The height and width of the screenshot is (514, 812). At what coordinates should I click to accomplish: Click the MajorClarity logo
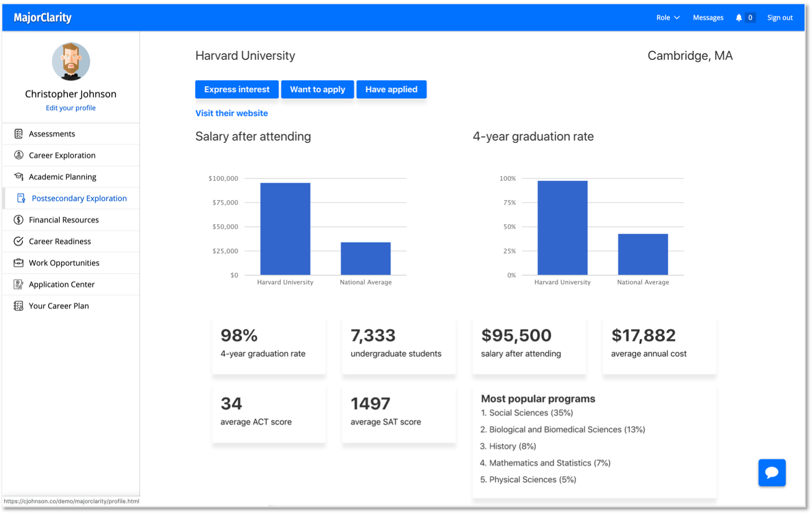(43, 18)
